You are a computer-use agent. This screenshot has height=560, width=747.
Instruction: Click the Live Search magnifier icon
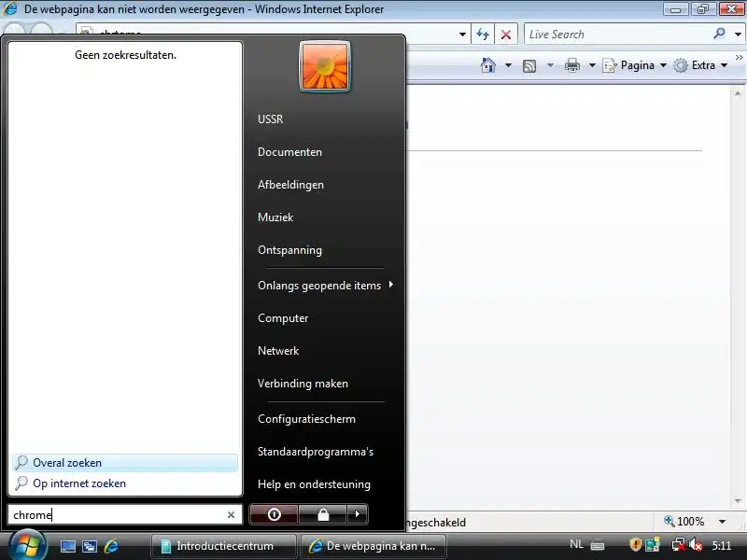[719, 34]
